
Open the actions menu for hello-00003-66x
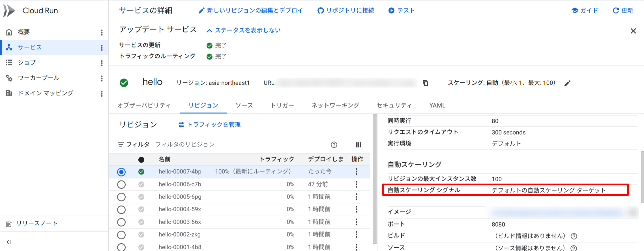pos(357,222)
